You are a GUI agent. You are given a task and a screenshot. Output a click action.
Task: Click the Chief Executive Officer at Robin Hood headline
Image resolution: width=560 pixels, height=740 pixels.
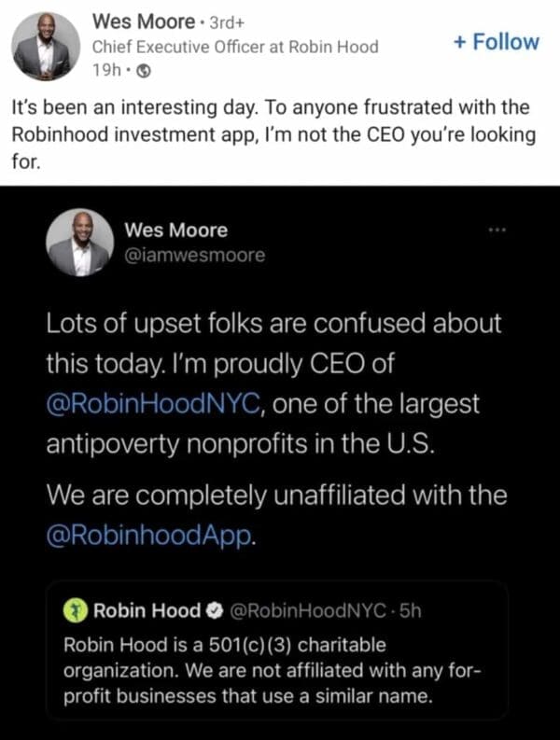(235, 47)
